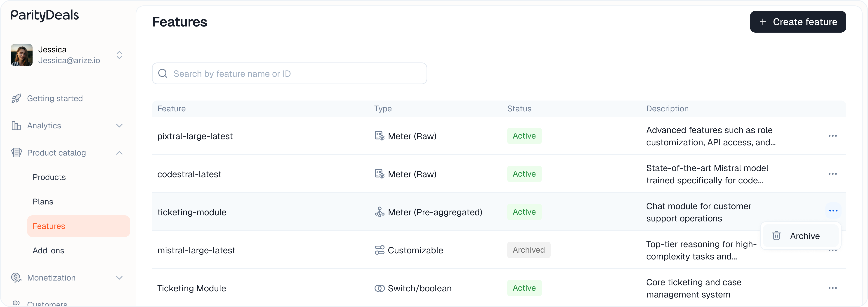Click the Analytics chart icon

16,126
